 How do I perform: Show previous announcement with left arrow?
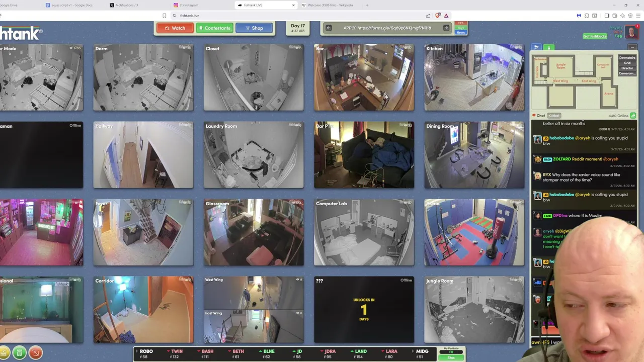pos(329,28)
